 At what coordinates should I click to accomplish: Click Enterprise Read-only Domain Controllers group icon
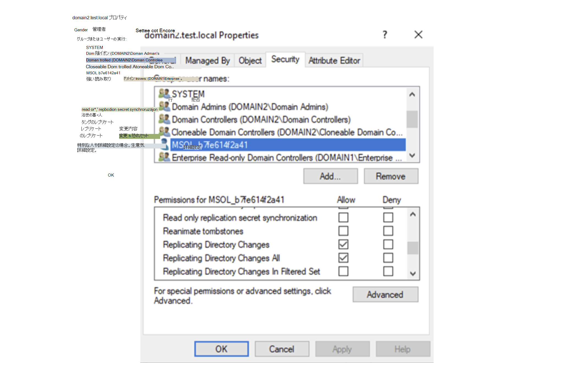[x=164, y=157]
